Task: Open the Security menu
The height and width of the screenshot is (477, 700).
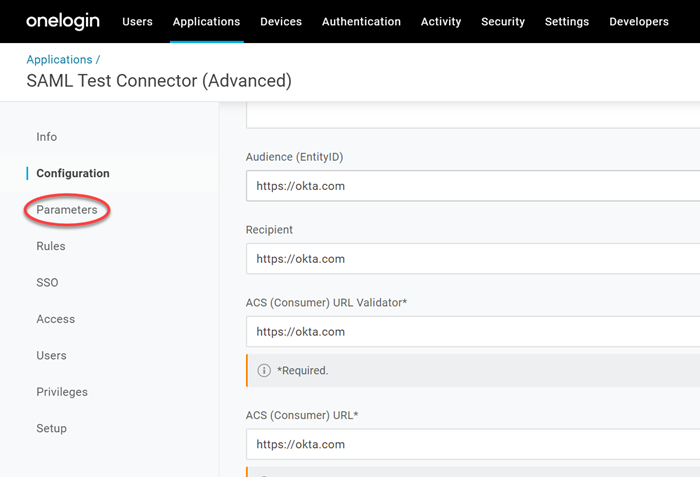Action: pyautogui.click(x=503, y=21)
